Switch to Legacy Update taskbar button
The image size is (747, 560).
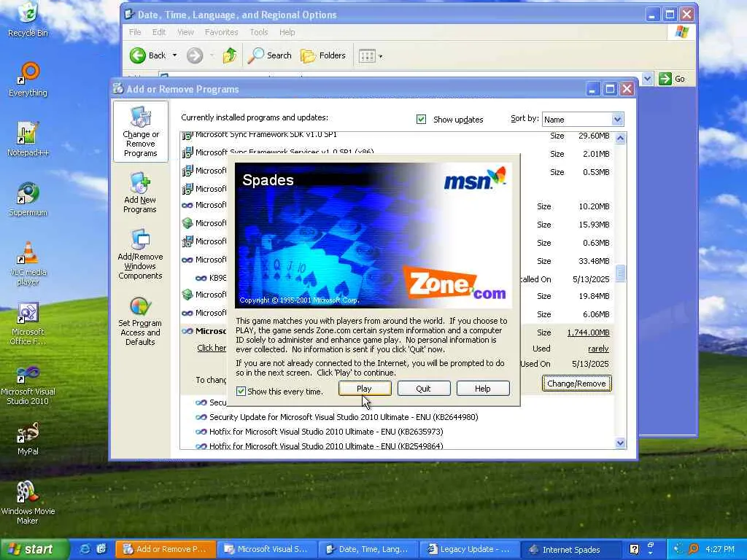[469, 549]
